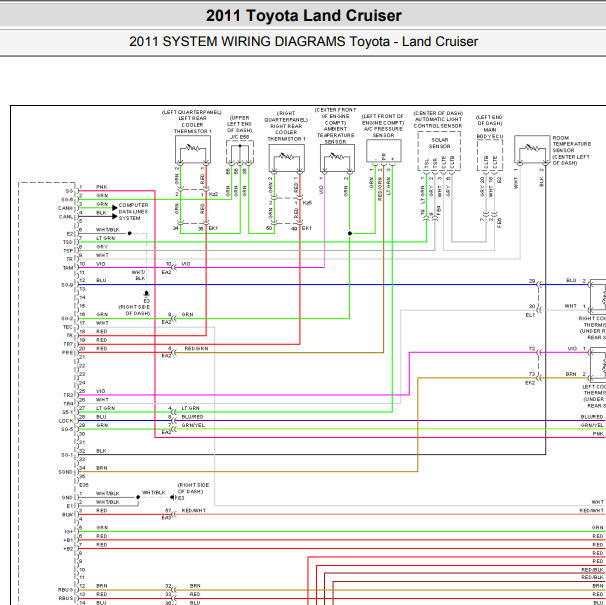
Task: Click the "GRN/YEL" label beside EA2 pin 7
Action: [x=193, y=425]
